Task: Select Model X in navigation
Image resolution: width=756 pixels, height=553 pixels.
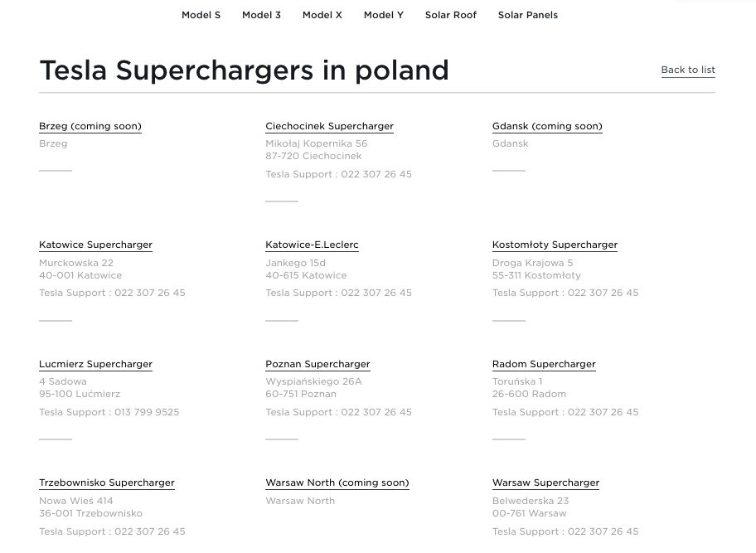Action: (x=322, y=15)
